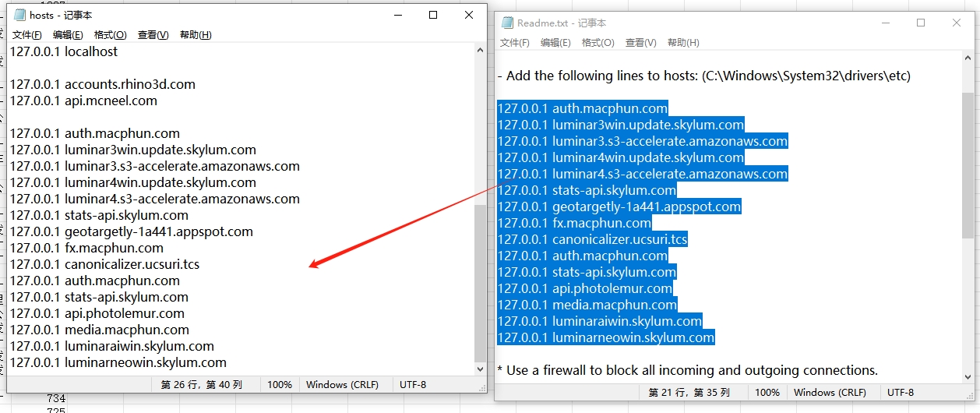Click scroll-down arrow in hosts window scrollbar
This screenshot has width=980, height=413.
click(480, 369)
